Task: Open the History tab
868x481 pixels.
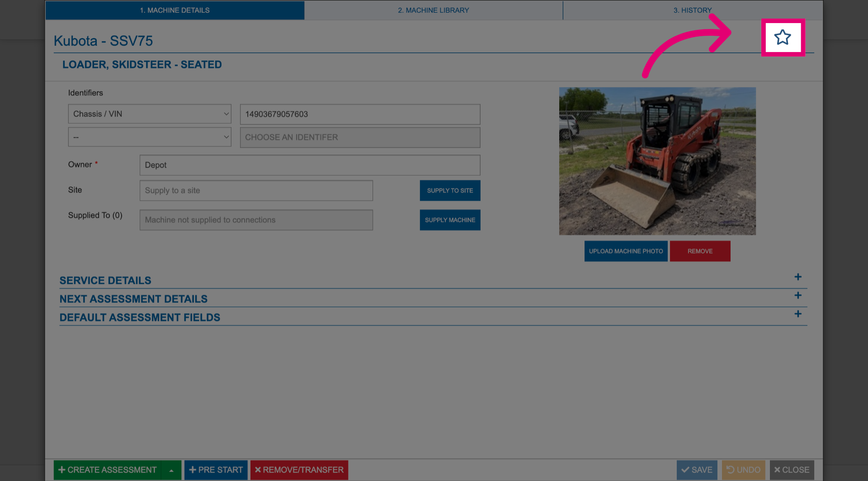Action: pos(693,10)
